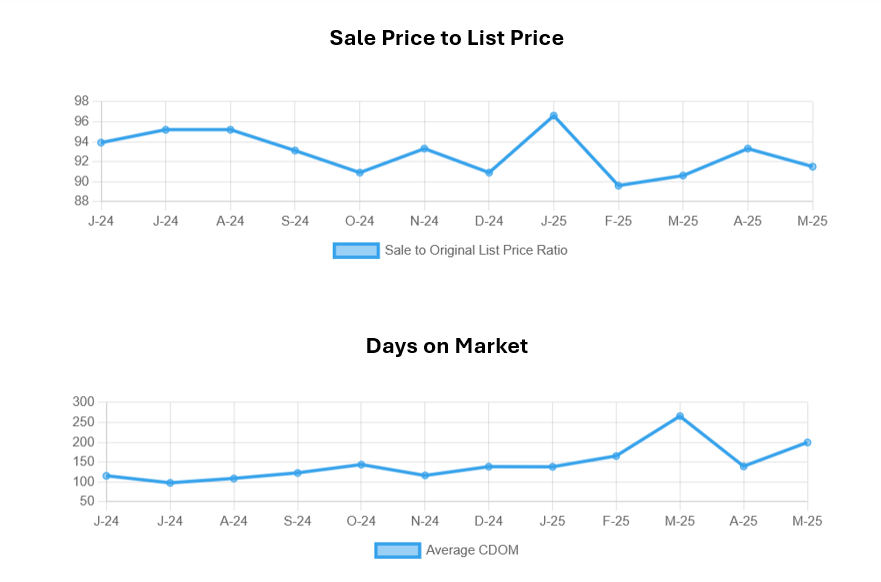The height and width of the screenshot is (582, 881).
Task: Click the N-24 data point on the Sale Price line
Action: coord(424,148)
